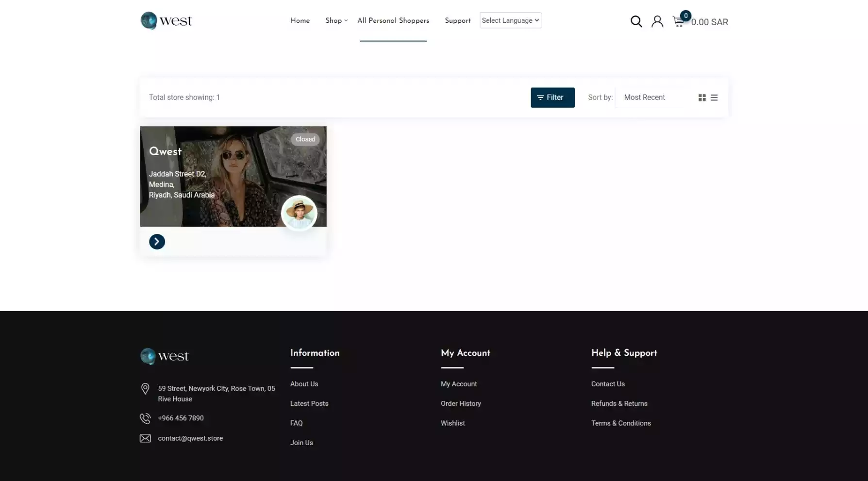The image size is (868, 481).
Task: Click the store owner avatar
Action: [299, 213]
